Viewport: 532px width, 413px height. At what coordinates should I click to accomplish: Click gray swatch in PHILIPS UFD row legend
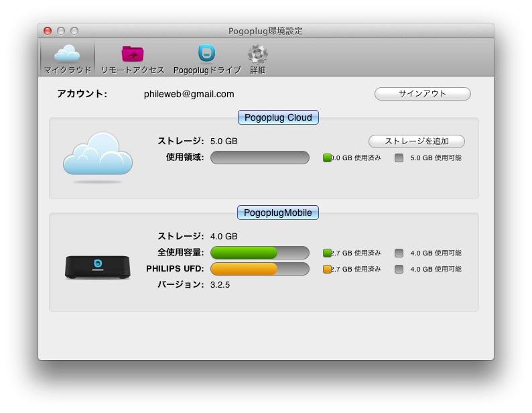click(x=399, y=270)
